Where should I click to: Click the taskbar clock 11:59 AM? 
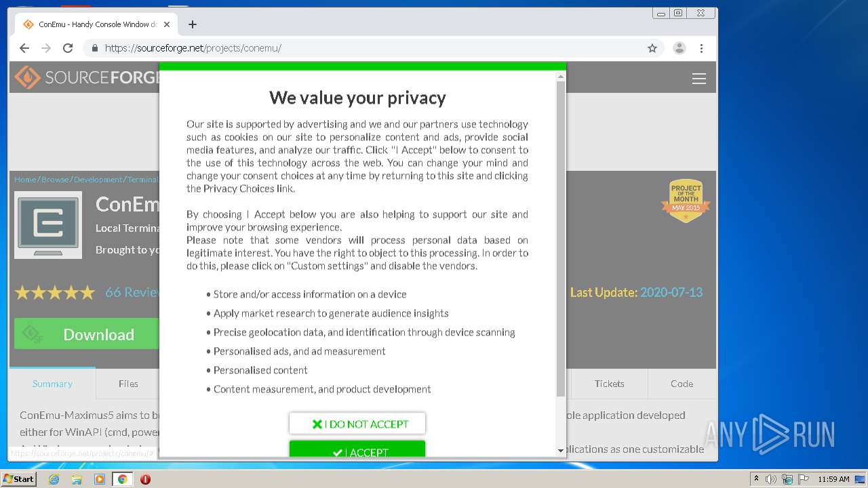833,479
